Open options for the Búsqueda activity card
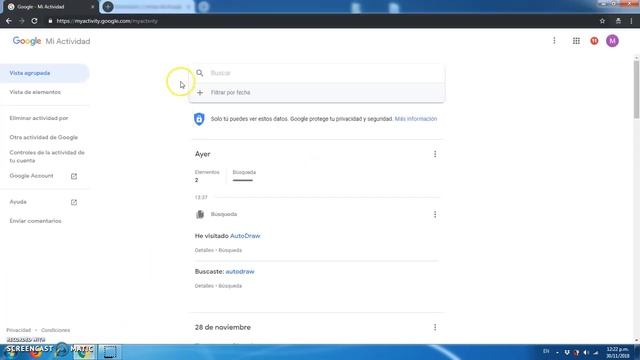The width and height of the screenshot is (640, 360). [x=435, y=214]
